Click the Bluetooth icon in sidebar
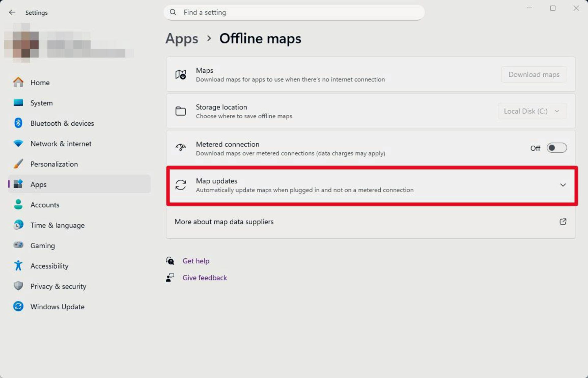The height and width of the screenshot is (378, 588). tap(18, 123)
